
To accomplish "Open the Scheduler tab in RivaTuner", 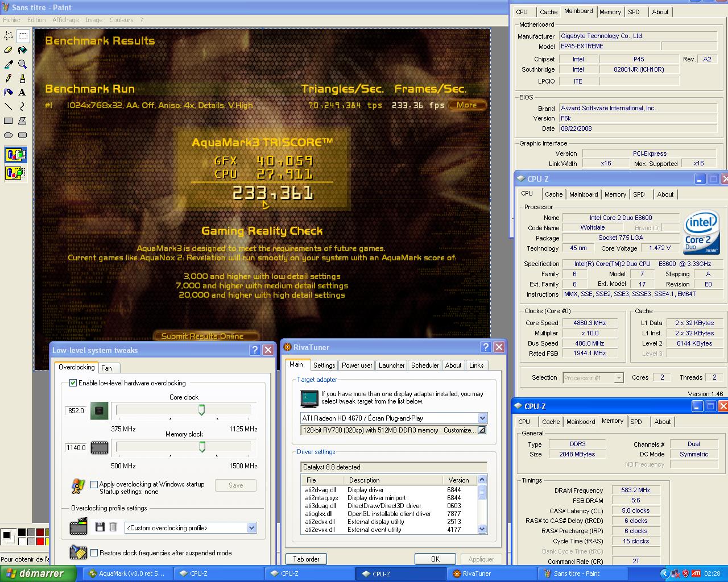I will pyautogui.click(x=425, y=365).
